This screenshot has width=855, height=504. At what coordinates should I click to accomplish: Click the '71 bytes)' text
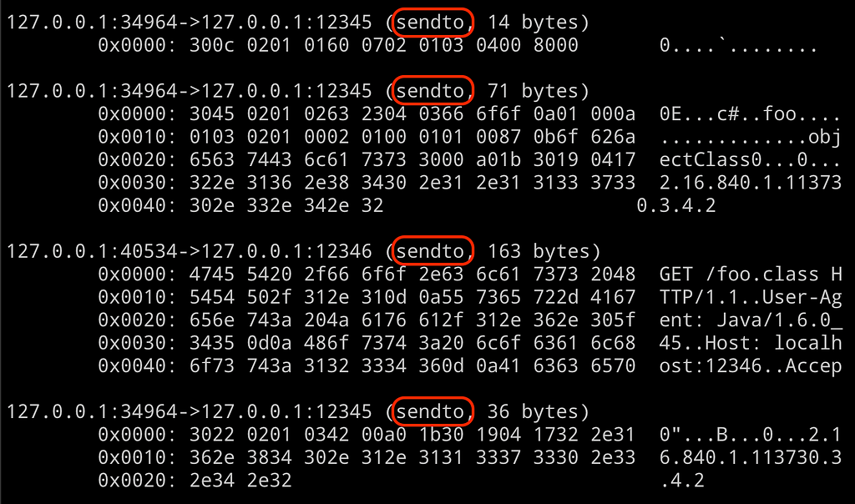coord(539,91)
